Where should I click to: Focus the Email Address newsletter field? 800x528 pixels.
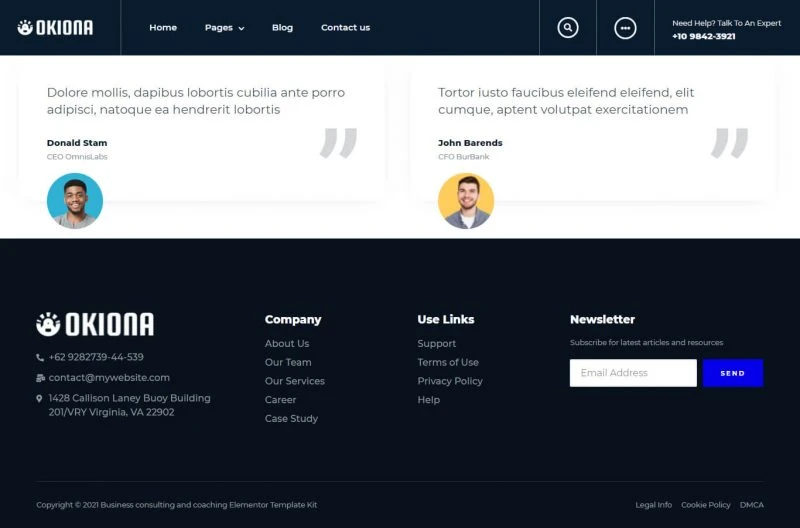pyautogui.click(x=633, y=373)
